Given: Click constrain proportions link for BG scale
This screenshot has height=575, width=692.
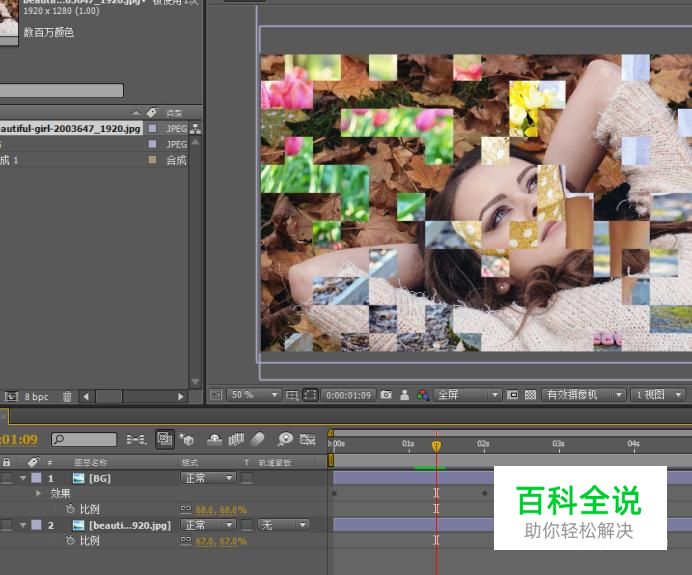Looking at the screenshot, I should 186,509.
